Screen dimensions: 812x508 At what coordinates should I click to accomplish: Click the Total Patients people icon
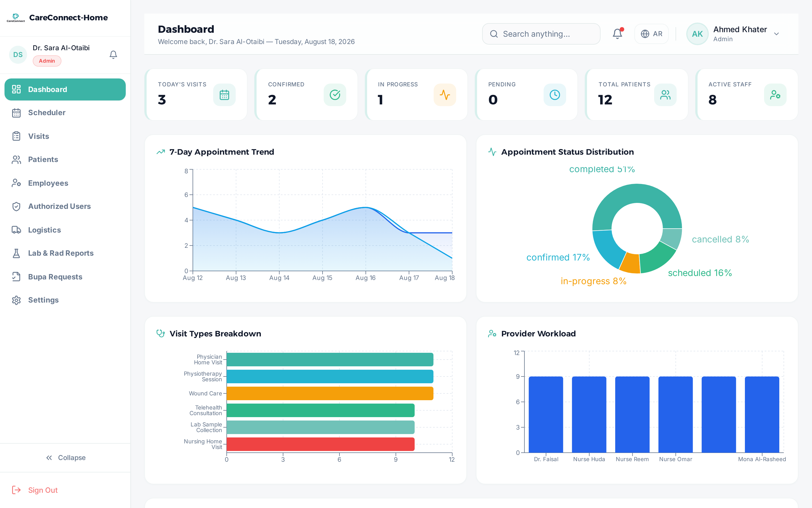pyautogui.click(x=665, y=95)
